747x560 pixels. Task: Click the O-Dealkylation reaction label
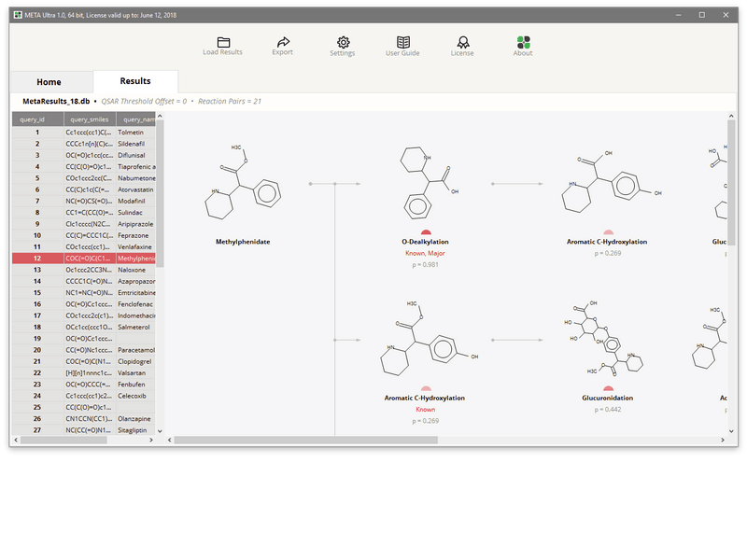(426, 242)
